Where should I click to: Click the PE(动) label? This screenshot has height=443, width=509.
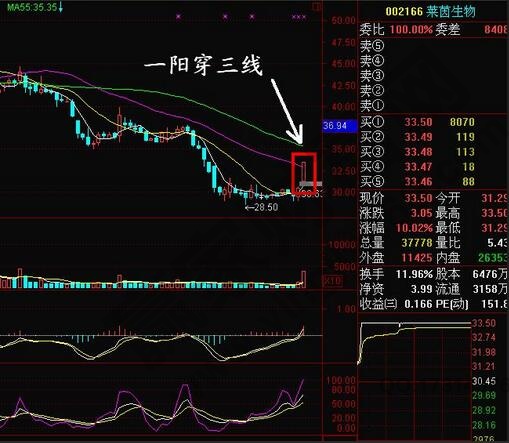(452, 304)
